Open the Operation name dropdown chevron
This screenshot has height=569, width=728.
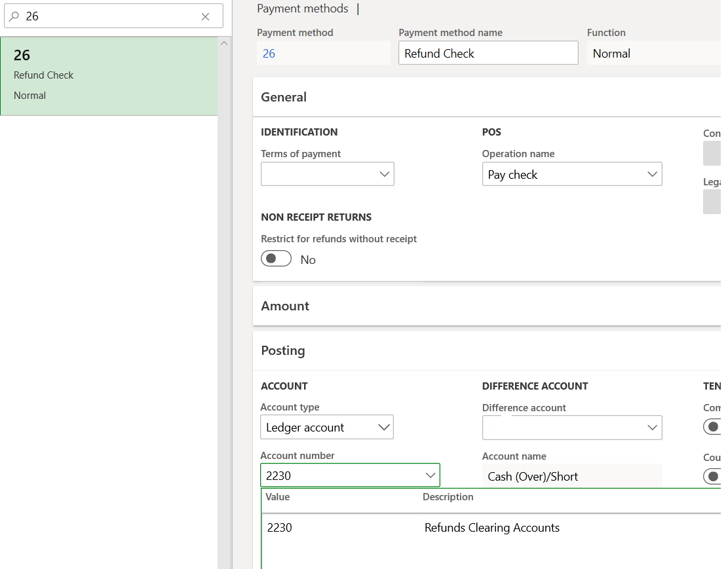652,174
